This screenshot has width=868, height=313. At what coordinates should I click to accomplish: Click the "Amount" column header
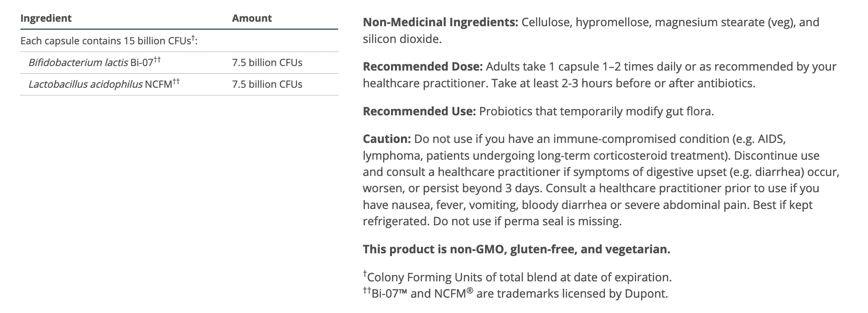click(x=252, y=19)
